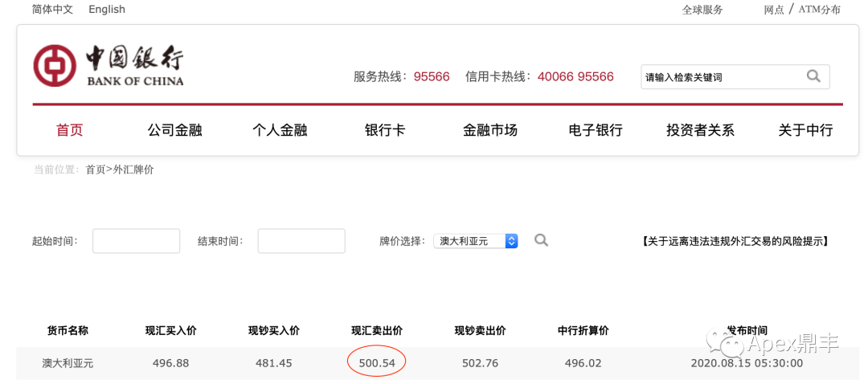Open the 关于远离违法违规外汇交易的风险提示 notice
The image size is (868, 384).
pyautogui.click(x=735, y=241)
